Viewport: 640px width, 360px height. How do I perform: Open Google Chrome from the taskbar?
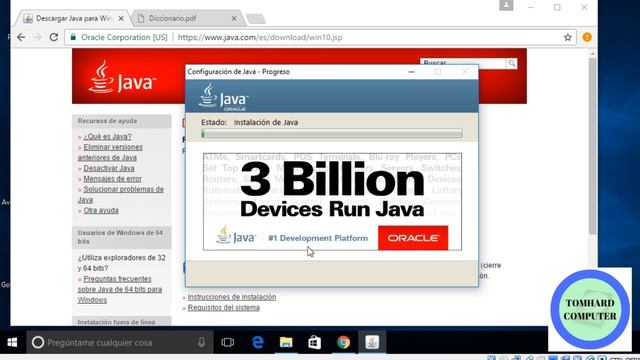tap(343, 342)
